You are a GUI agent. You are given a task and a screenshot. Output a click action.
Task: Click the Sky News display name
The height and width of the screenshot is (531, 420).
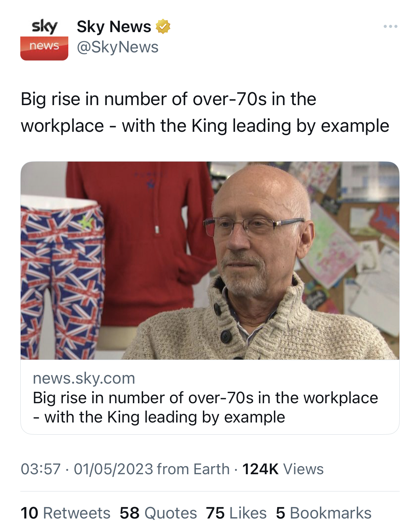114,27
